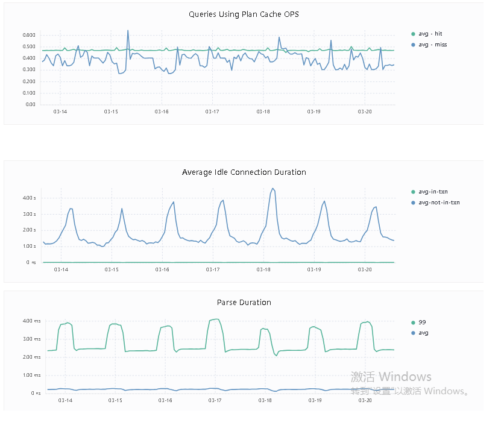Toggle the "avg - miss" series legend label

432,45
